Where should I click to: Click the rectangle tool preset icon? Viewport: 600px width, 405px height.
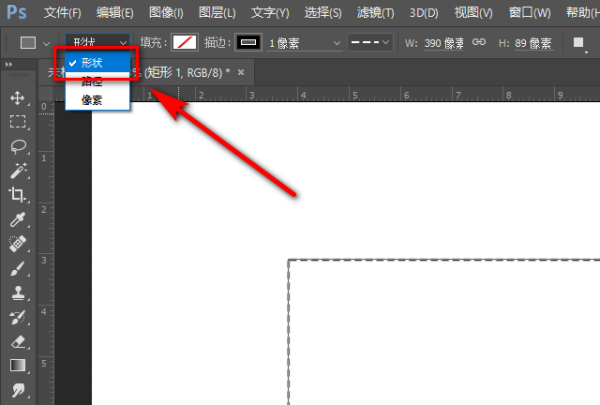click(28, 42)
